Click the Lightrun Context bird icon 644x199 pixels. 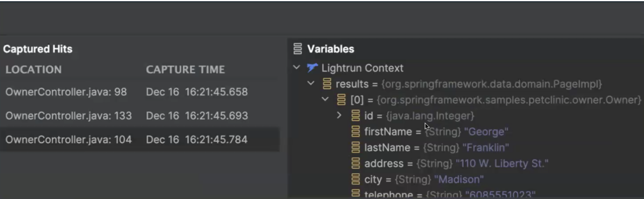click(x=312, y=68)
